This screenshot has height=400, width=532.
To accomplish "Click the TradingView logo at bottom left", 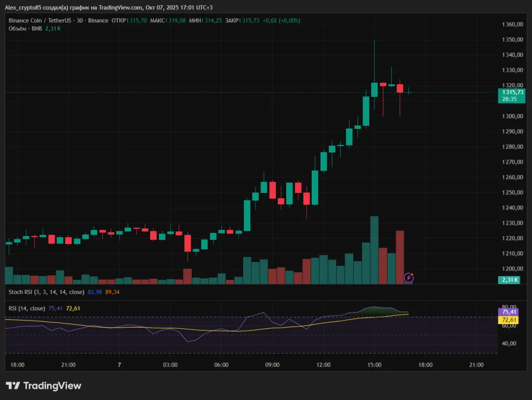I will click(43, 386).
